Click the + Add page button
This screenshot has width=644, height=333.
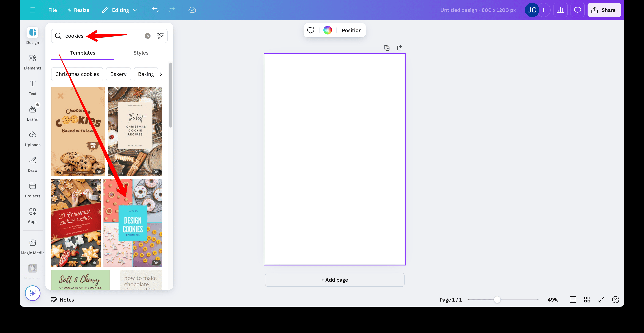click(x=334, y=280)
